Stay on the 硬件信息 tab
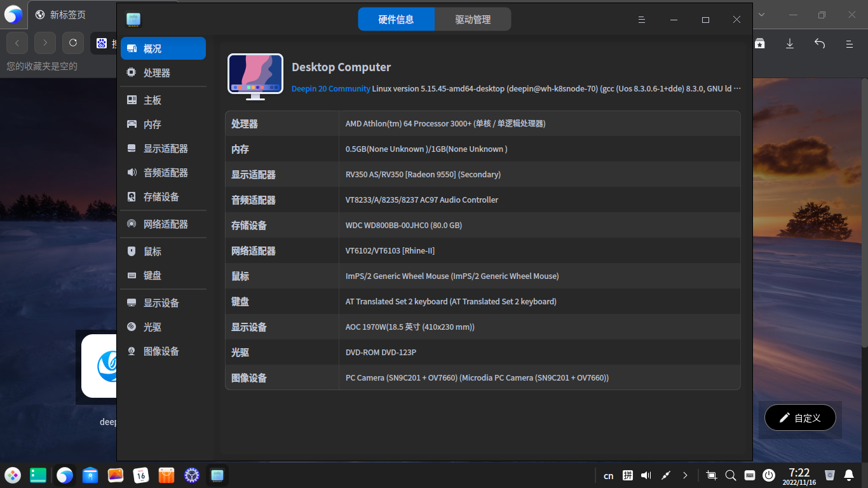This screenshot has width=868, height=488. [x=397, y=19]
